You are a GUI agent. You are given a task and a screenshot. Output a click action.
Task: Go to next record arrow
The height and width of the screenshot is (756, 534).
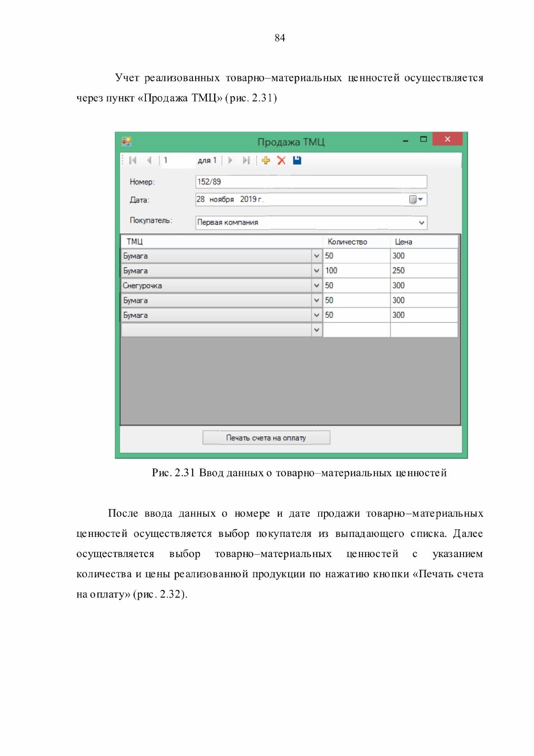230,160
